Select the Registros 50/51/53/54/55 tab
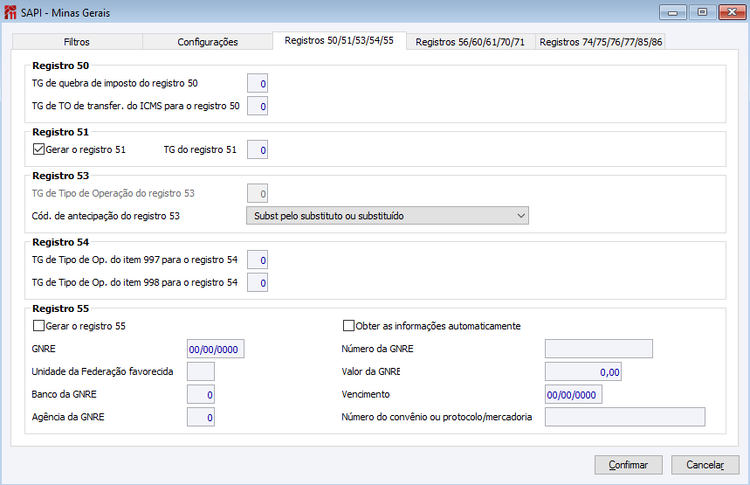 [x=339, y=41]
